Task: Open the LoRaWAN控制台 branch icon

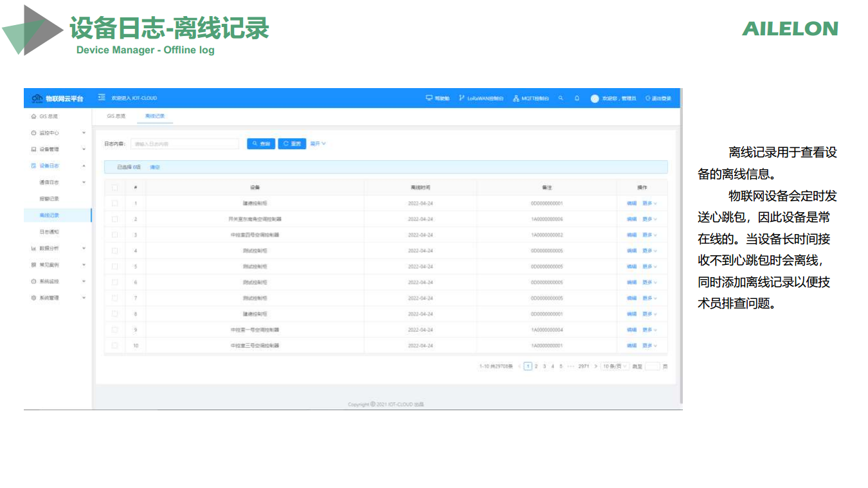Action: [462, 98]
